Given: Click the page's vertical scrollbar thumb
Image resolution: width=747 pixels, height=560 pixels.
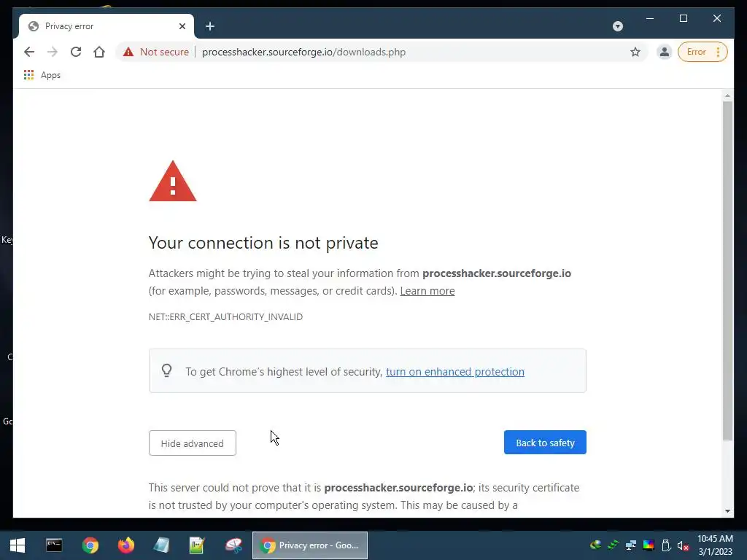Looking at the screenshot, I should (727, 271).
